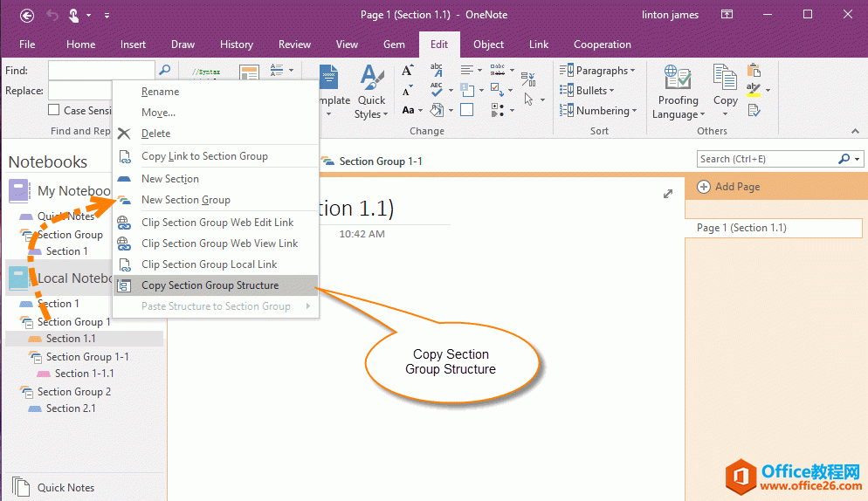
Task: Select Section 1.1 in notebook tree
Action: click(84, 339)
